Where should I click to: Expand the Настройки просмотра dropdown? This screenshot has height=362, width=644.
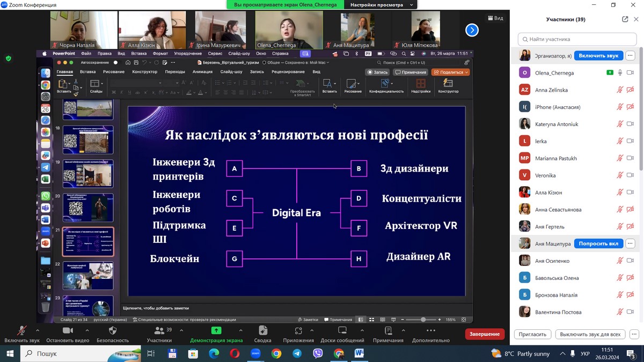click(382, 5)
